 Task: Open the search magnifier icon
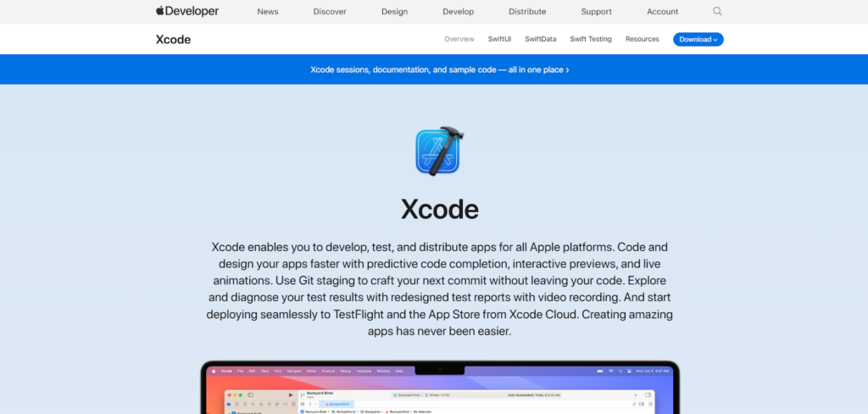pos(717,11)
